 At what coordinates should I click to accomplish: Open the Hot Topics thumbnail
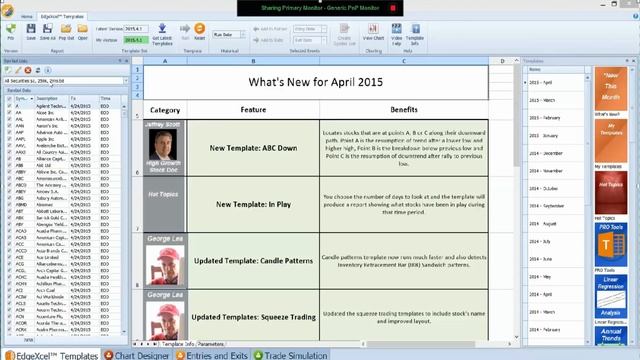click(611, 193)
